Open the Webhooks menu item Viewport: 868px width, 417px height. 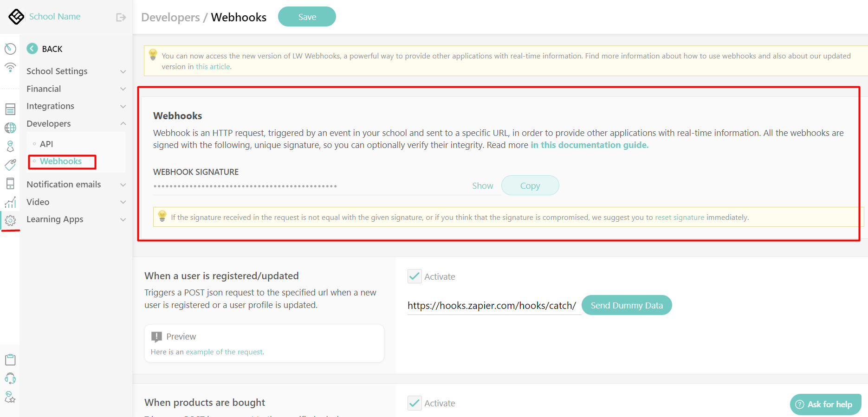[61, 161]
